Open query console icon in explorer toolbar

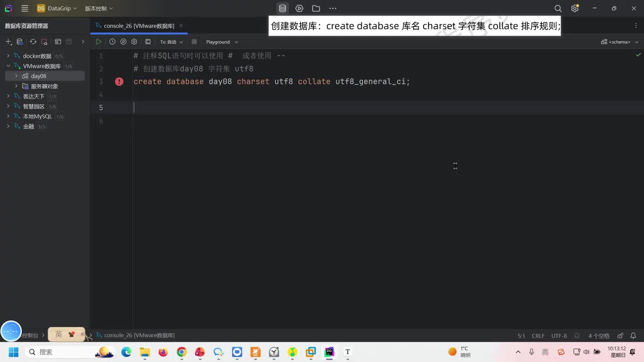[58, 42]
